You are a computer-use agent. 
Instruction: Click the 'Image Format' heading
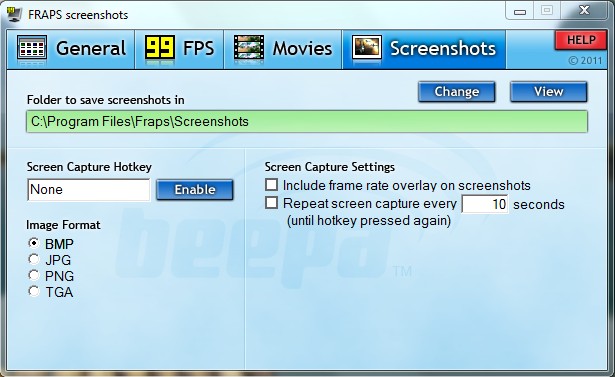click(x=63, y=225)
